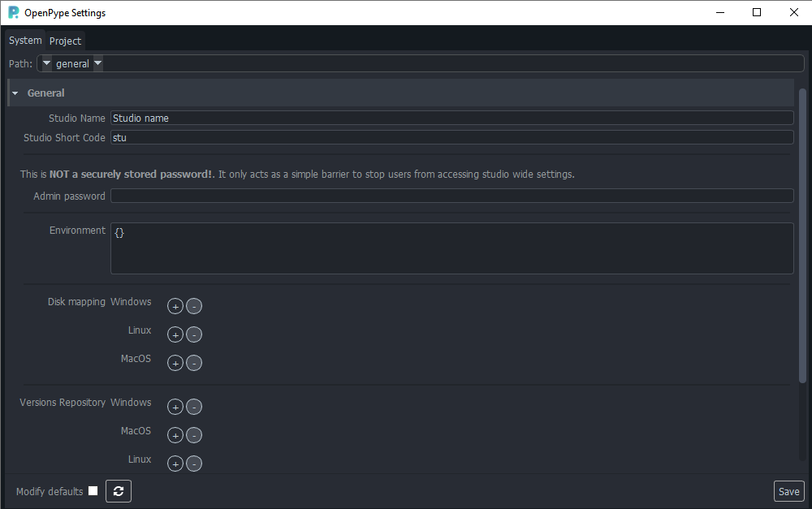Click the refresh defaults icon
This screenshot has width=812, height=509.
point(118,491)
